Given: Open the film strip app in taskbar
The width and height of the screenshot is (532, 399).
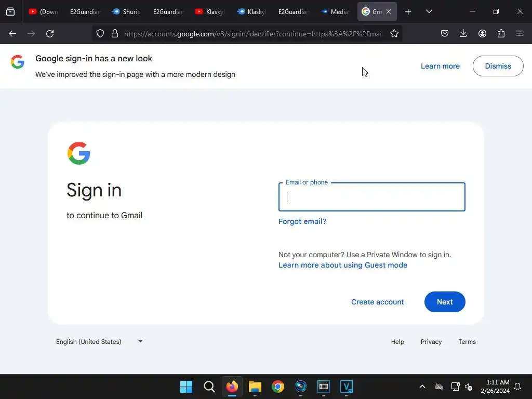Looking at the screenshot, I should coord(323,387).
